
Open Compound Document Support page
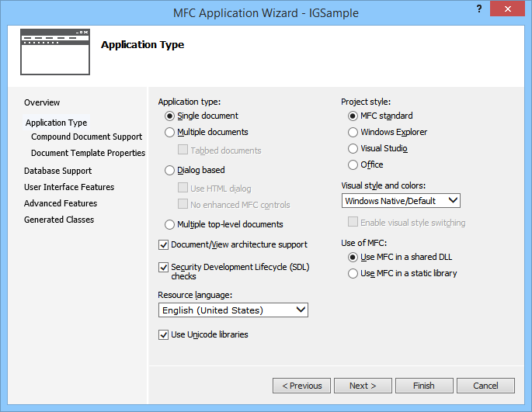pyautogui.click(x=86, y=137)
